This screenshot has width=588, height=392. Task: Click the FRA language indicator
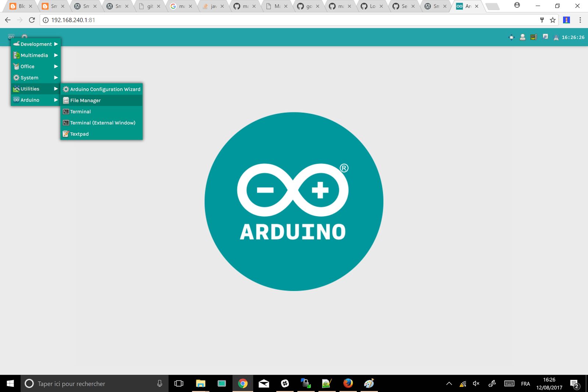[526, 384]
